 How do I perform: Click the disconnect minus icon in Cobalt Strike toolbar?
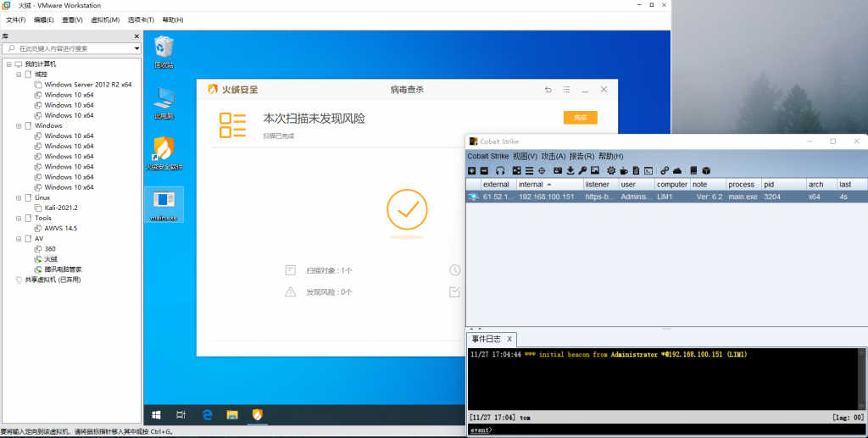click(x=484, y=171)
